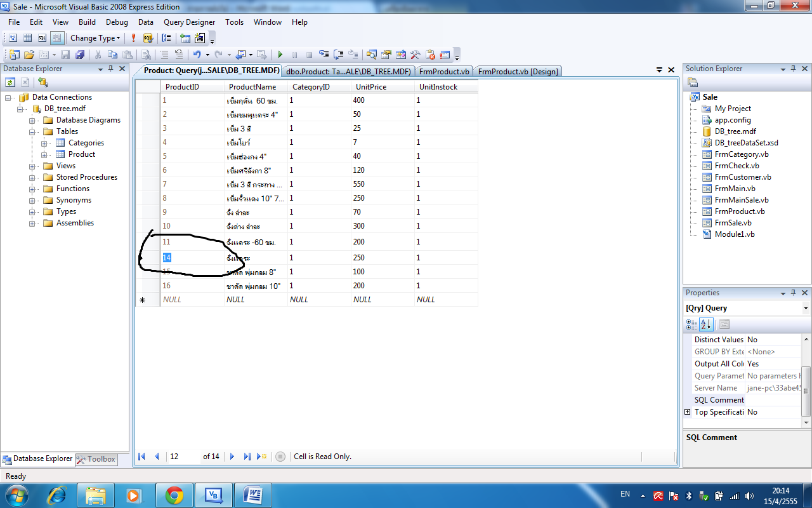Open the Debug menu
The width and height of the screenshot is (812, 508).
(117, 22)
